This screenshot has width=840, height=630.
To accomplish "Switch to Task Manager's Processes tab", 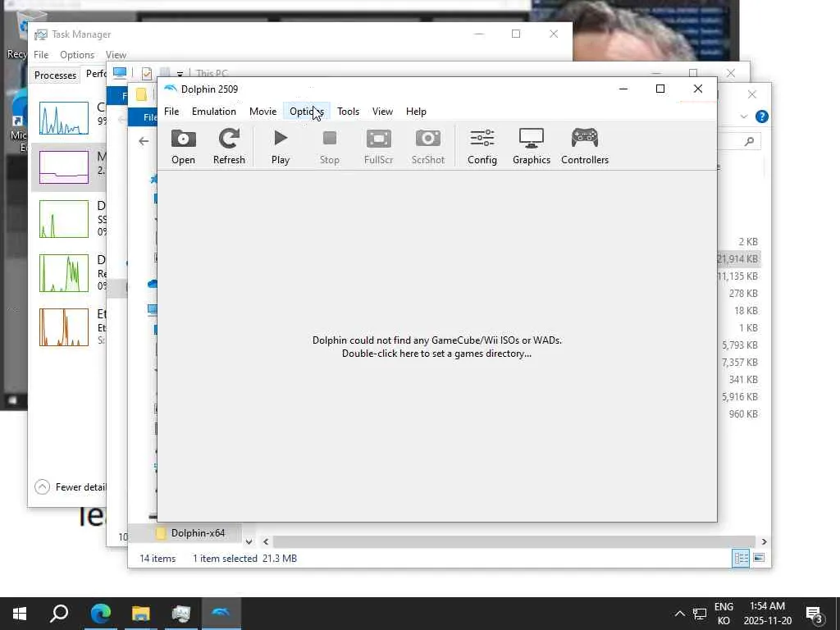I will 55,75.
